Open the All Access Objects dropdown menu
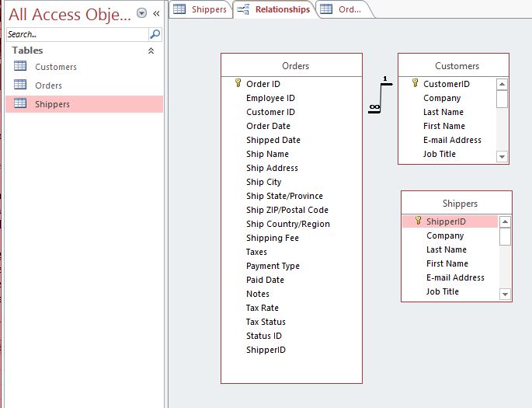 coord(141,13)
